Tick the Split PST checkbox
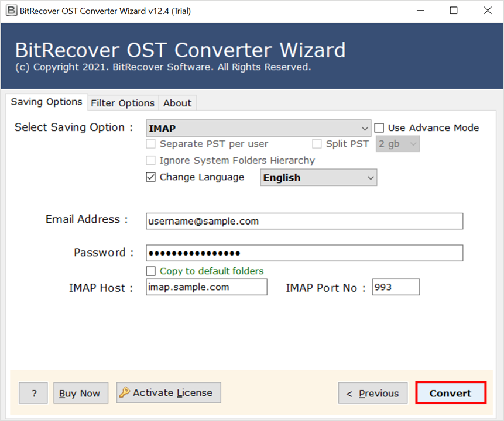 coord(317,143)
